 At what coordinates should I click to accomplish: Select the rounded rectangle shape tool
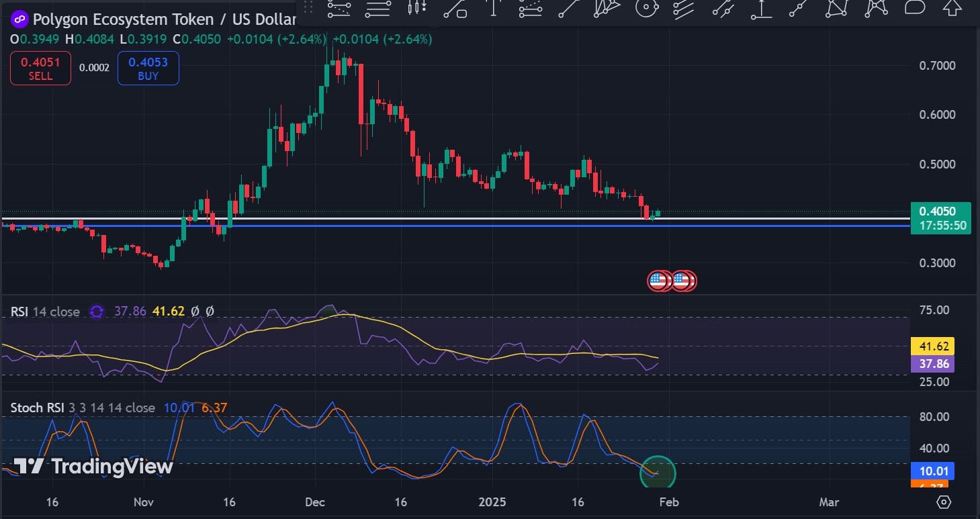(915, 7)
